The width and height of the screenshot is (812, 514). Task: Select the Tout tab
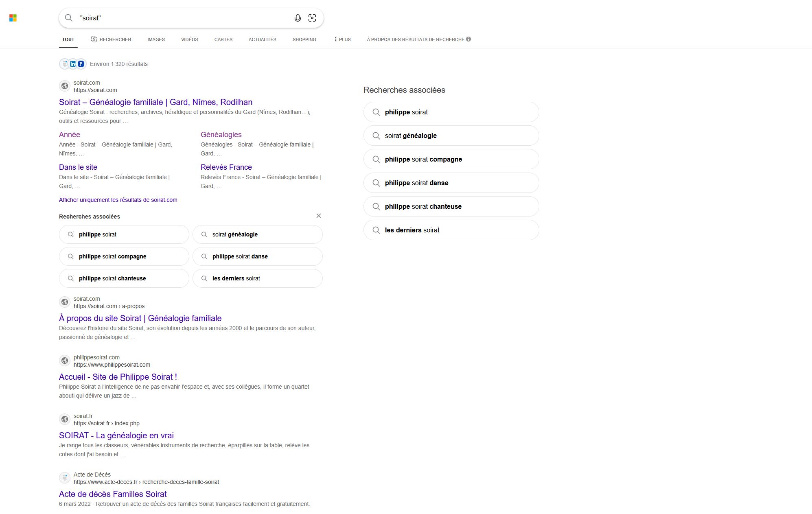click(x=68, y=39)
